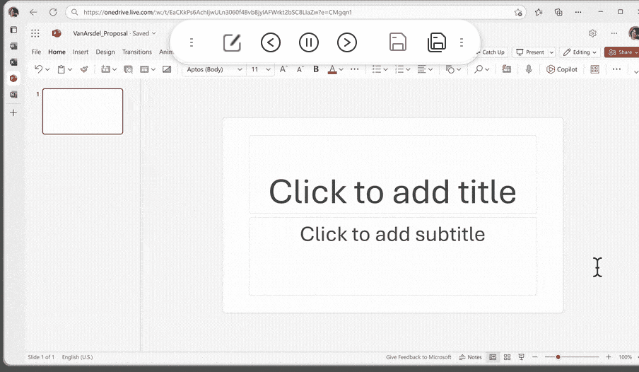Click the zoom slider handle
This screenshot has width=639, height=372.
point(558,357)
